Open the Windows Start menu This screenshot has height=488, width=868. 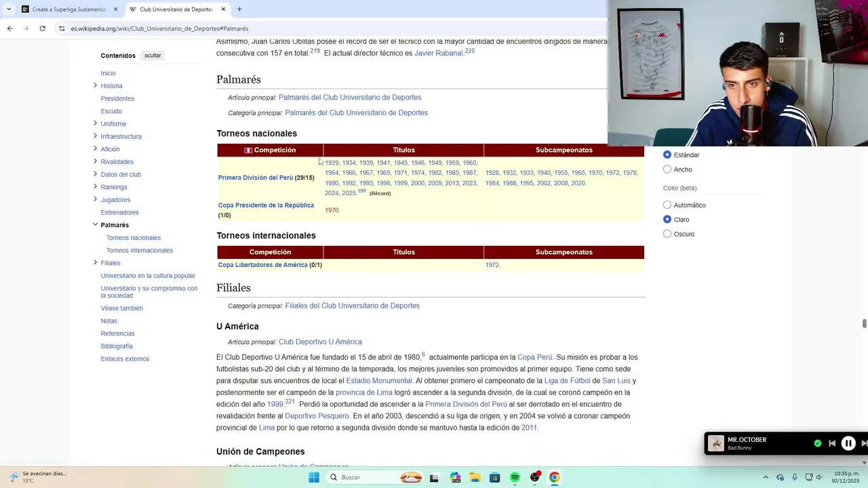tap(314, 477)
